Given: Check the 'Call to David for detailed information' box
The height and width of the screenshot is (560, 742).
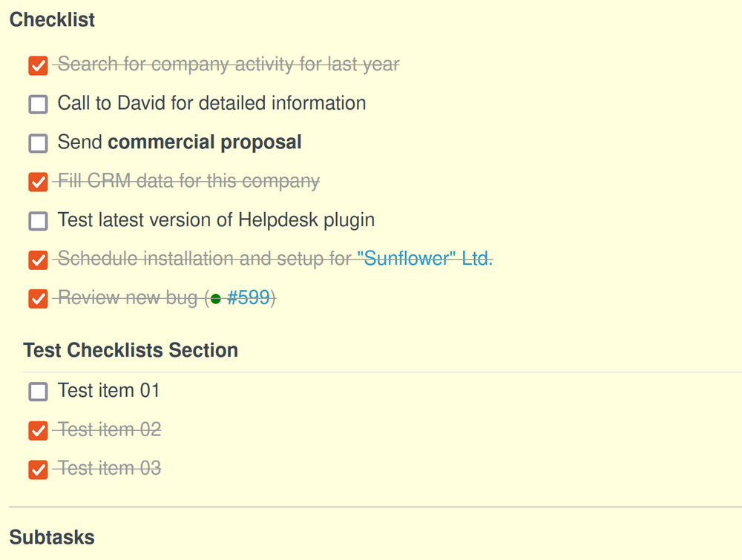Looking at the screenshot, I should 38,104.
